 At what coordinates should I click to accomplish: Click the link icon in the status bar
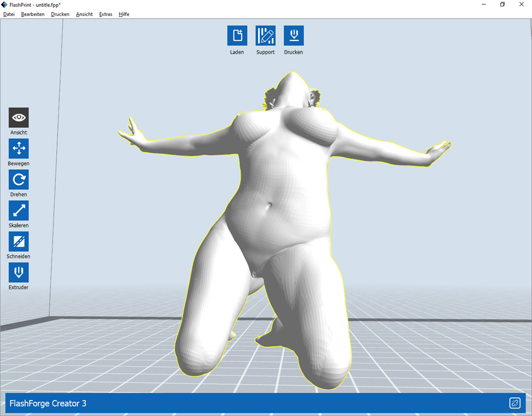coord(515,403)
